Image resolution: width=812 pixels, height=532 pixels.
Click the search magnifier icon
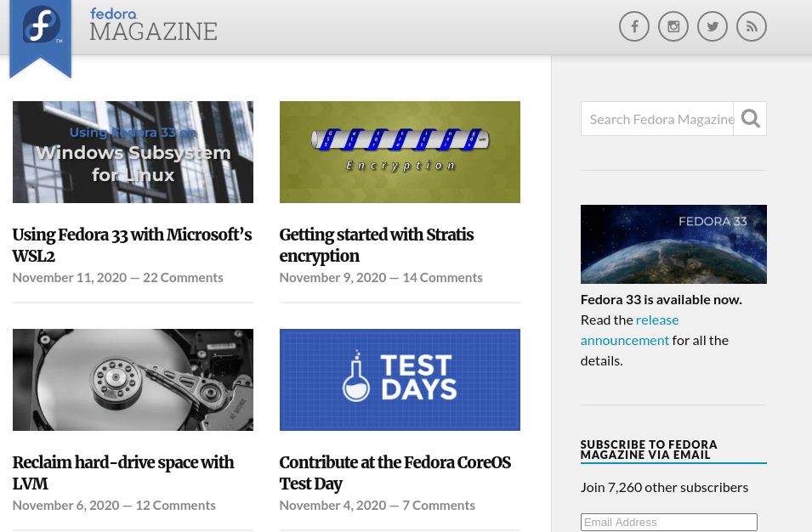click(750, 119)
